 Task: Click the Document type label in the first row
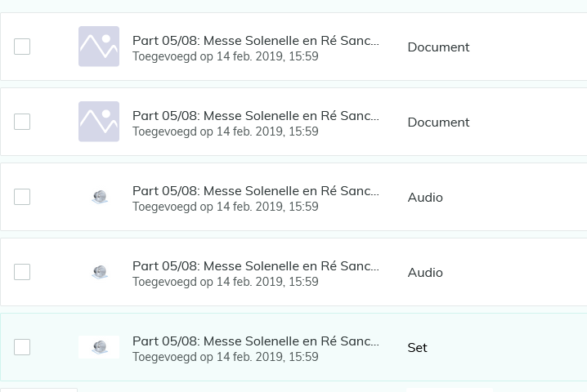pyautogui.click(x=438, y=47)
